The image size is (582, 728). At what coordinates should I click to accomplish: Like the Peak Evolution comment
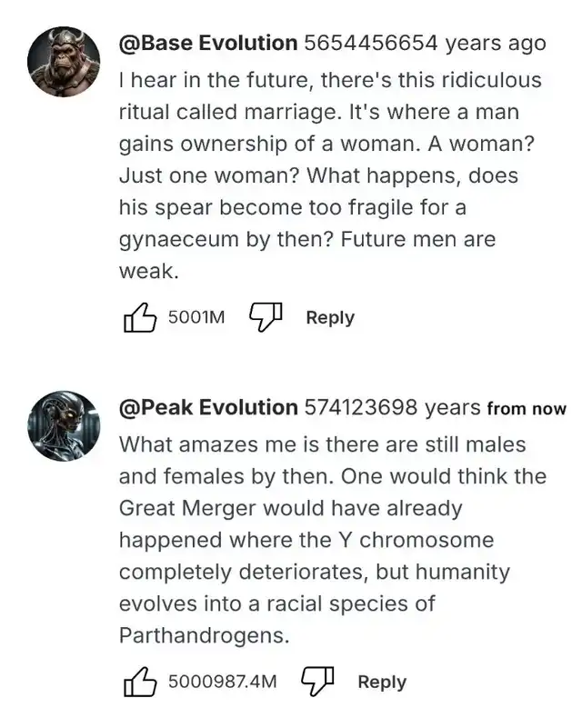[x=140, y=681]
